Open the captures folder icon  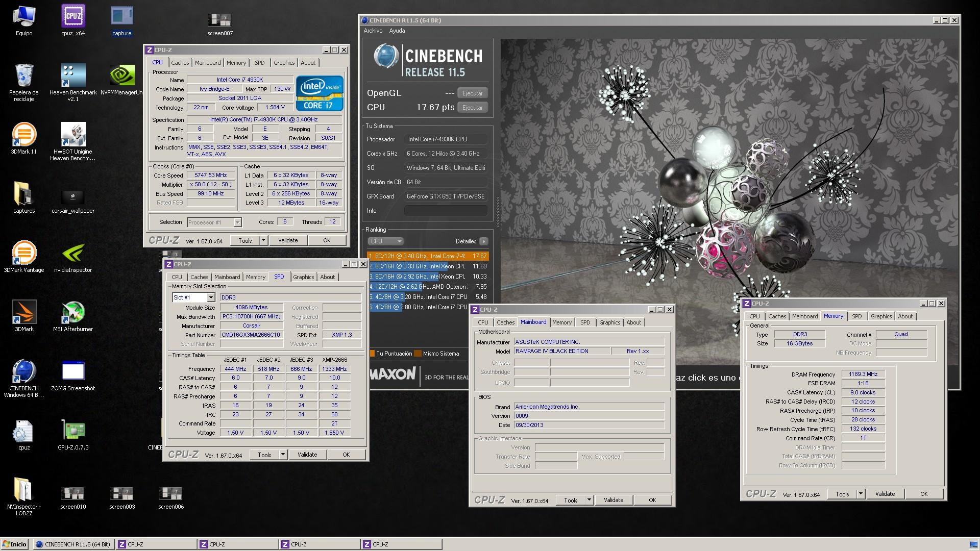[24, 198]
